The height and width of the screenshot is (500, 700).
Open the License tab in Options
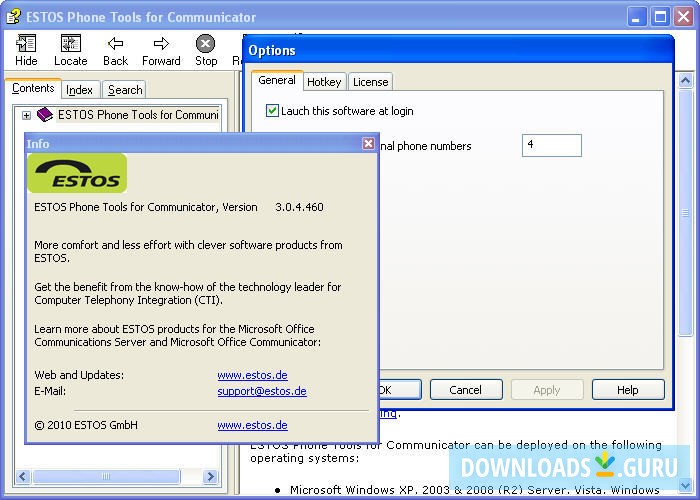(x=371, y=82)
